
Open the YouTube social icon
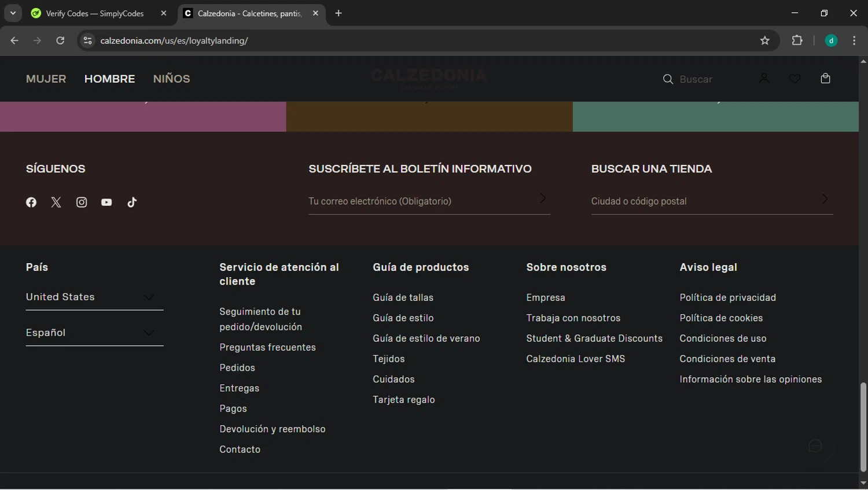[106, 202]
